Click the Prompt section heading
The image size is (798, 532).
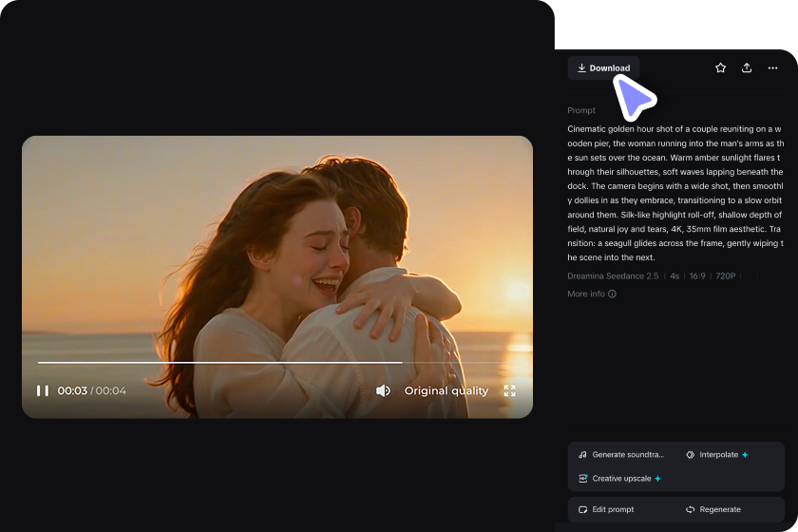coord(581,110)
